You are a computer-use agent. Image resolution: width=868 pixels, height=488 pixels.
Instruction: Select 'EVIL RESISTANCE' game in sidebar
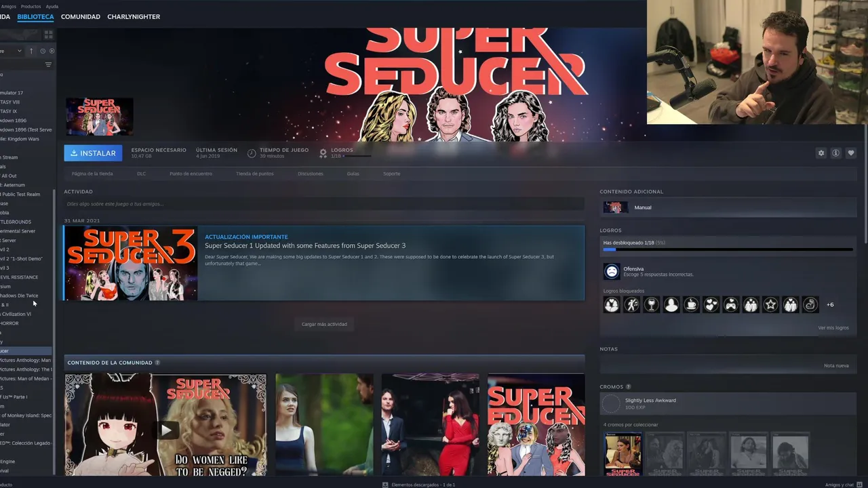click(19, 277)
